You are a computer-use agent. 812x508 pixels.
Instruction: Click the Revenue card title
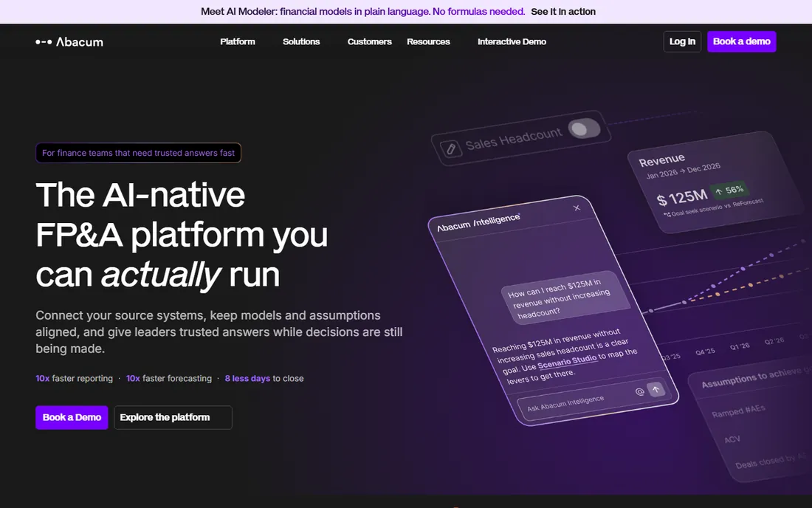[x=662, y=160]
